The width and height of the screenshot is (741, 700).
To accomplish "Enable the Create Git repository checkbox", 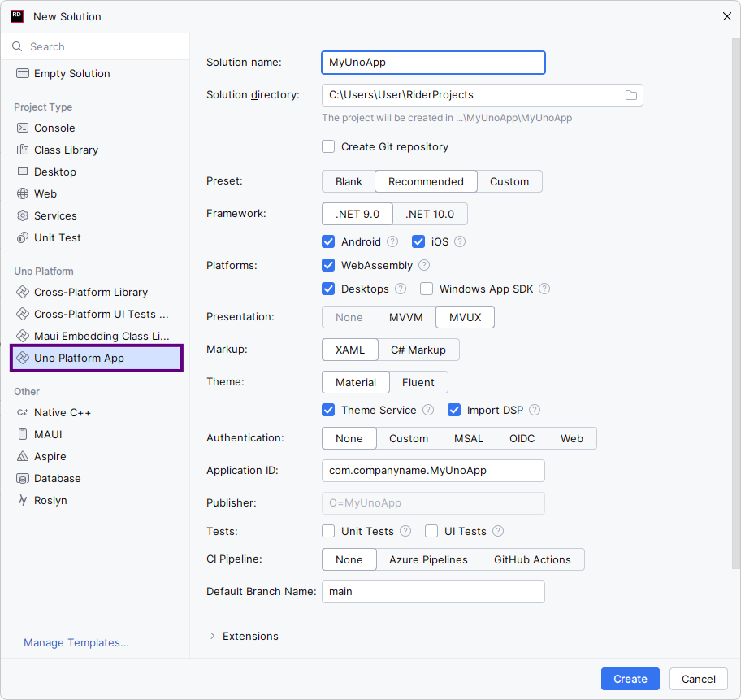I will (x=328, y=147).
